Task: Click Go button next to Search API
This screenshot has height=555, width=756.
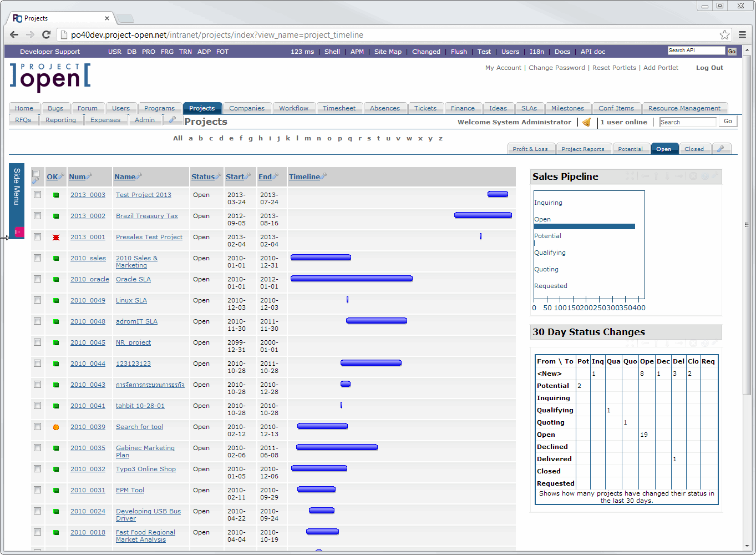Action: [732, 51]
